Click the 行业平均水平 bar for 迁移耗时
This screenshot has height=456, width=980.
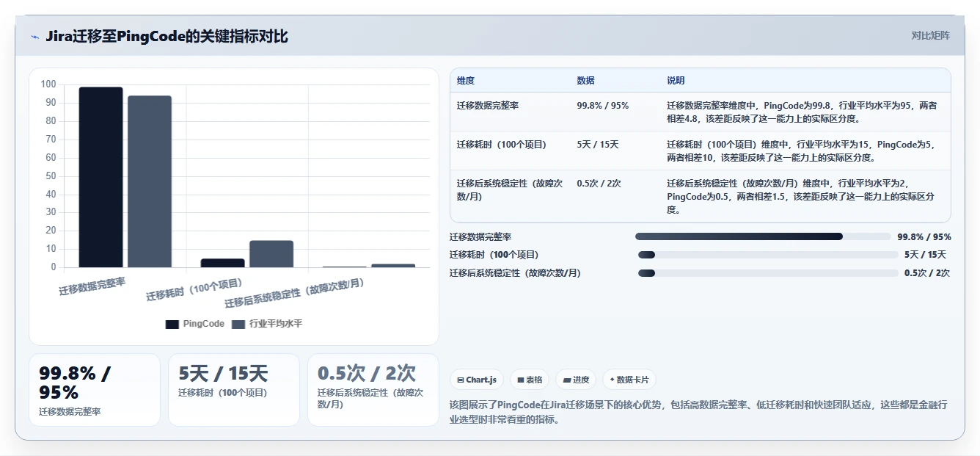click(x=271, y=254)
